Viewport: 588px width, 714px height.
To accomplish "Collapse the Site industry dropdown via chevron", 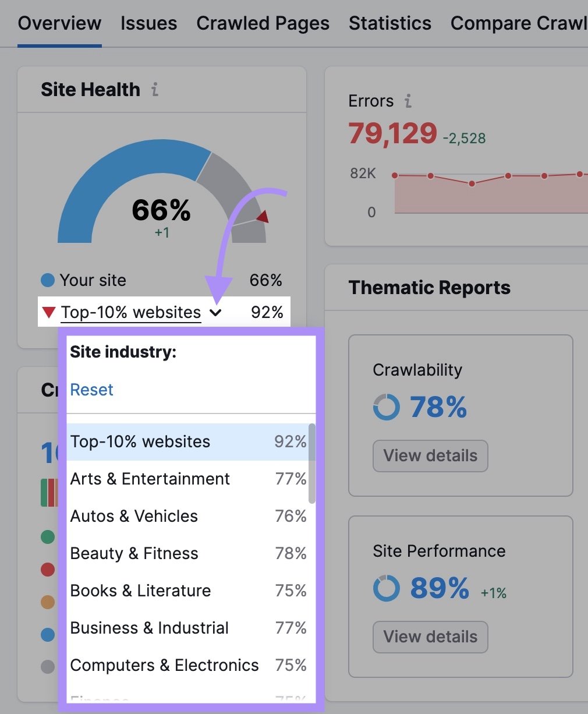I will tap(216, 312).
